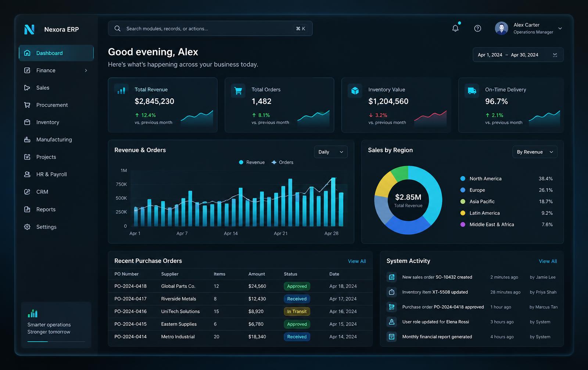Image resolution: width=588 pixels, height=370 pixels.
Task: Open the By Revenue dropdown
Action: point(535,152)
